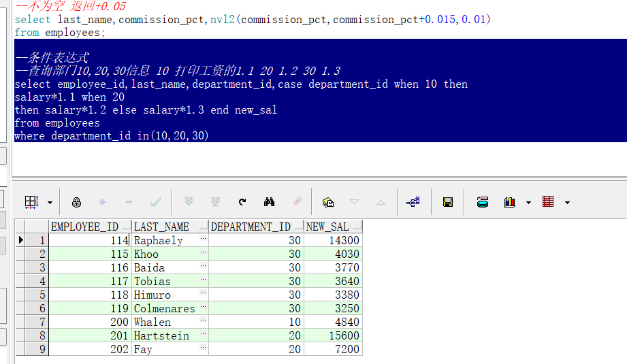Open the linked query connection icon
This screenshot has height=364, width=627.
413,202
